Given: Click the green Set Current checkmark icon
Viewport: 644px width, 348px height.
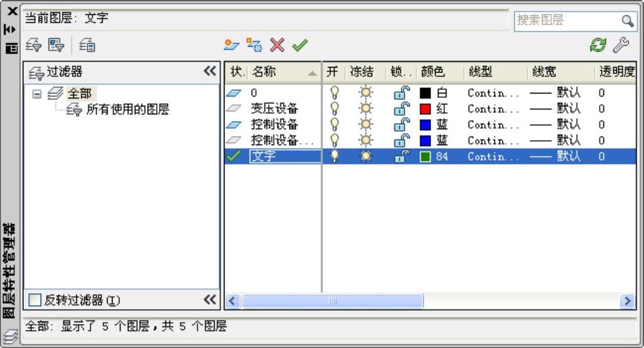Looking at the screenshot, I should coord(300,45).
